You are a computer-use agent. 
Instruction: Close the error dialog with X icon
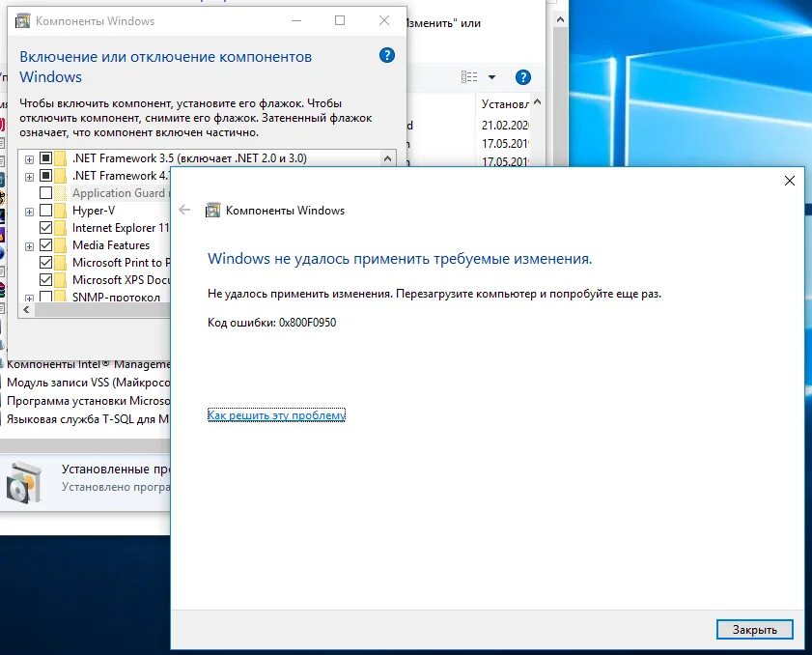point(789,181)
